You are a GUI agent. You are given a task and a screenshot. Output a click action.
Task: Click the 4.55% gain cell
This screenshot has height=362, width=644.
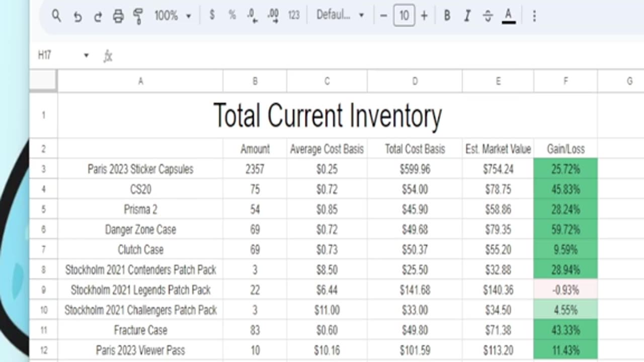[x=566, y=310]
